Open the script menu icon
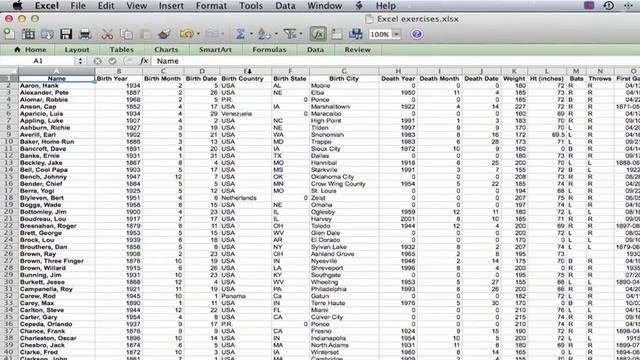Viewport: 640px width, 360px height. 359,6
